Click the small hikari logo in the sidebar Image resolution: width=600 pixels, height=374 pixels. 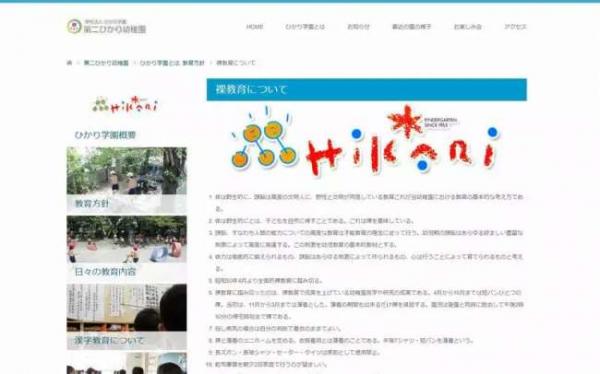[x=125, y=105]
